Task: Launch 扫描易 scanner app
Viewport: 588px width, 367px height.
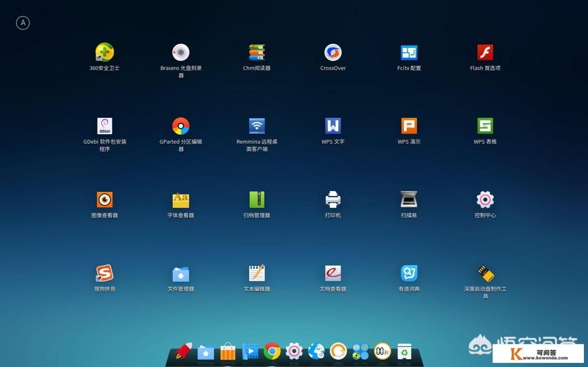Action: click(409, 200)
